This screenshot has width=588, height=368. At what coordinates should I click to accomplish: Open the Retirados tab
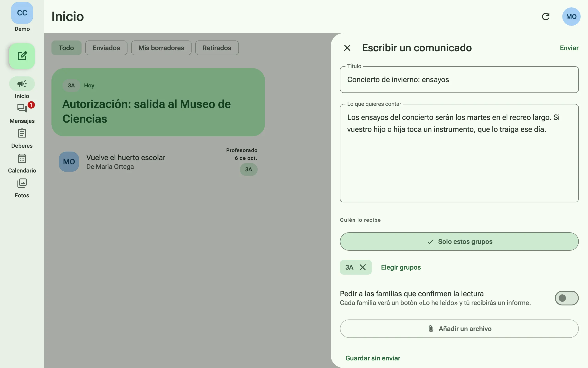[x=217, y=48]
